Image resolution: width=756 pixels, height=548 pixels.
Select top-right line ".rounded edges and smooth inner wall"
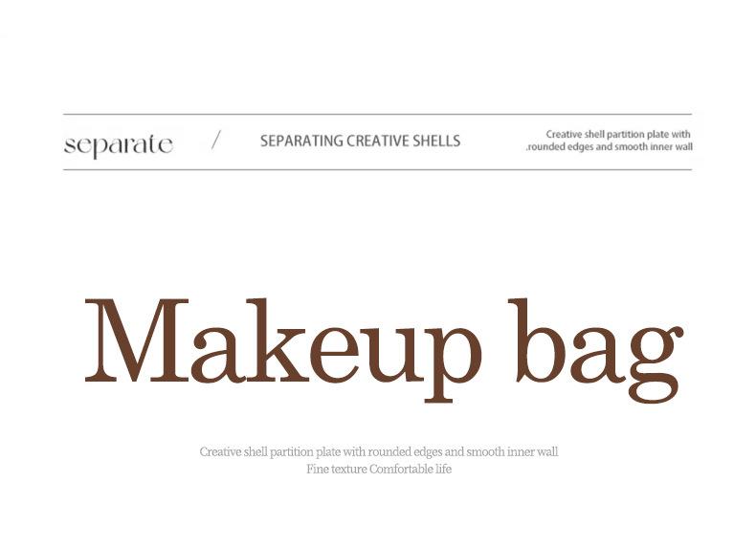(x=610, y=147)
